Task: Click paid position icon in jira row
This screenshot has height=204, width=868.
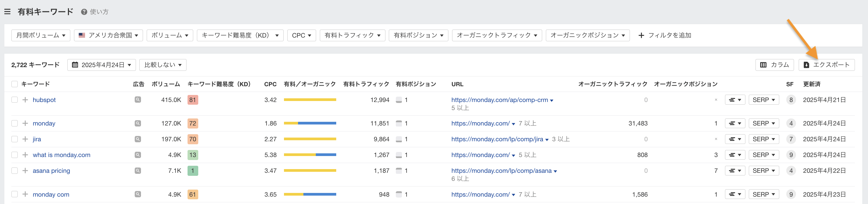Action: pyautogui.click(x=399, y=139)
